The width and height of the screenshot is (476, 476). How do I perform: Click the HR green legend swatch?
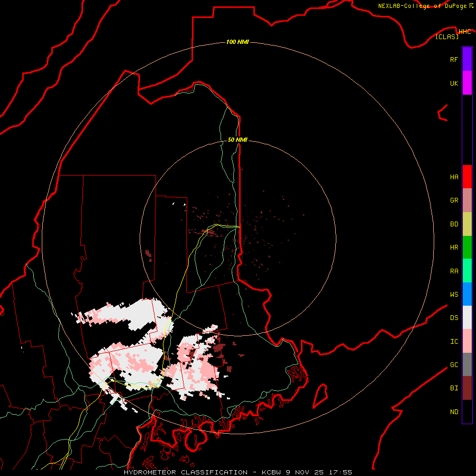click(x=467, y=247)
